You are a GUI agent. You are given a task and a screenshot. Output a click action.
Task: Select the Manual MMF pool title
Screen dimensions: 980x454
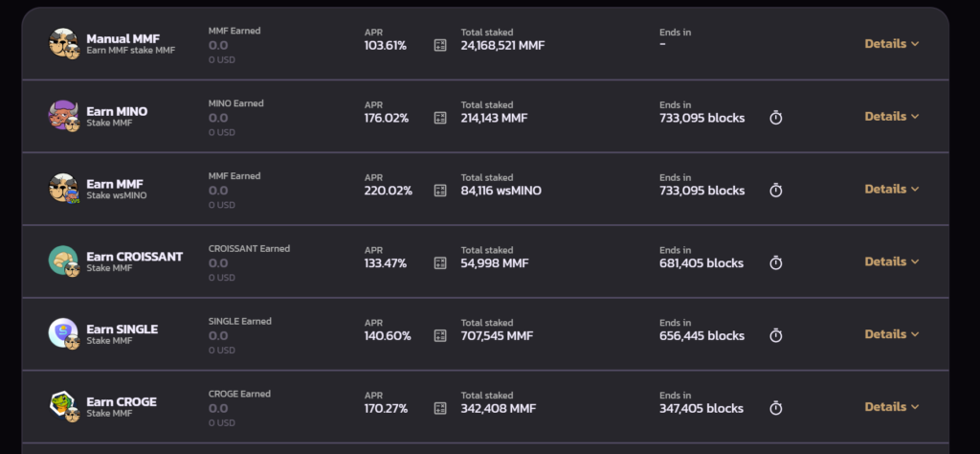tap(122, 38)
